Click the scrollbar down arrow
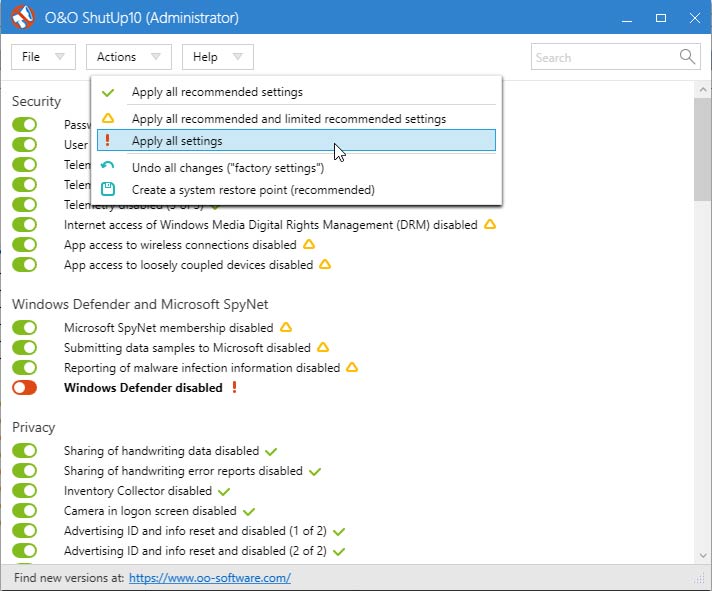This screenshot has width=712, height=591. 703,556
